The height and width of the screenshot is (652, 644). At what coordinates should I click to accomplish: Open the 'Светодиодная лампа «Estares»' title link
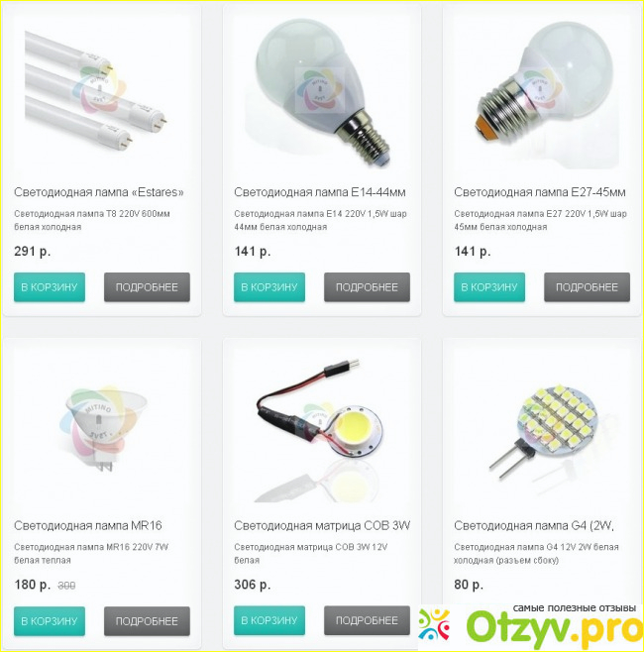point(99,192)
